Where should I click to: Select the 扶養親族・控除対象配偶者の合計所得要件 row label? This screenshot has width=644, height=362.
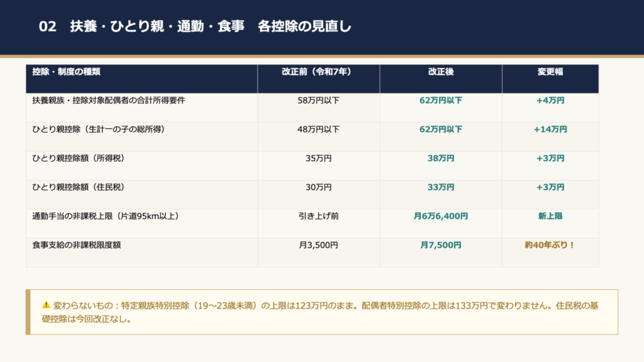point(109,101)
